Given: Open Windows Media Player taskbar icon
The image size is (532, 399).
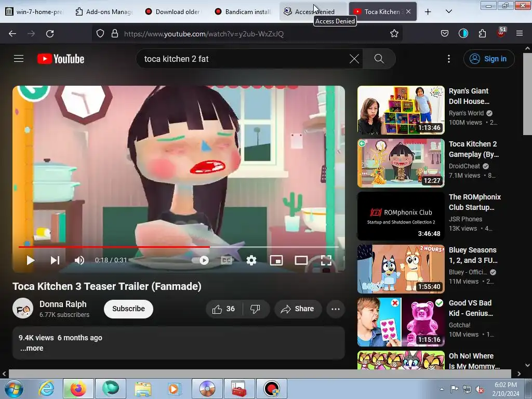Looking at the screenshot, I should click(175, 389).
